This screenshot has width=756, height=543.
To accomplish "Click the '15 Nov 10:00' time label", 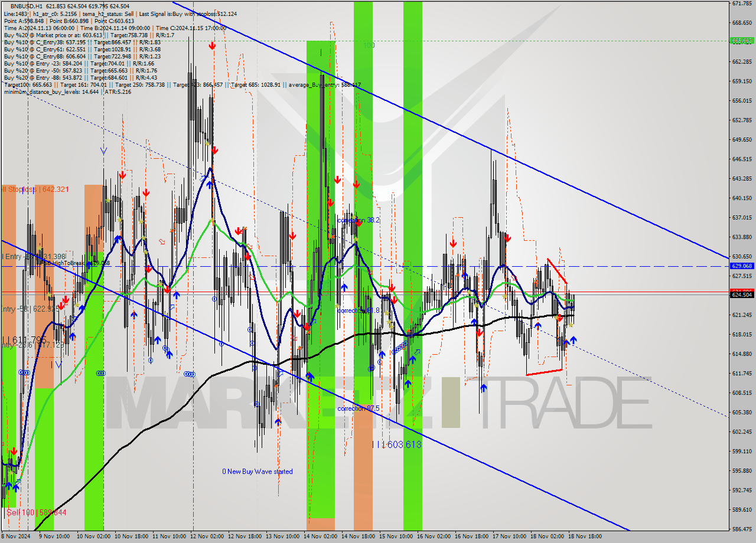I will pos(396,537).
